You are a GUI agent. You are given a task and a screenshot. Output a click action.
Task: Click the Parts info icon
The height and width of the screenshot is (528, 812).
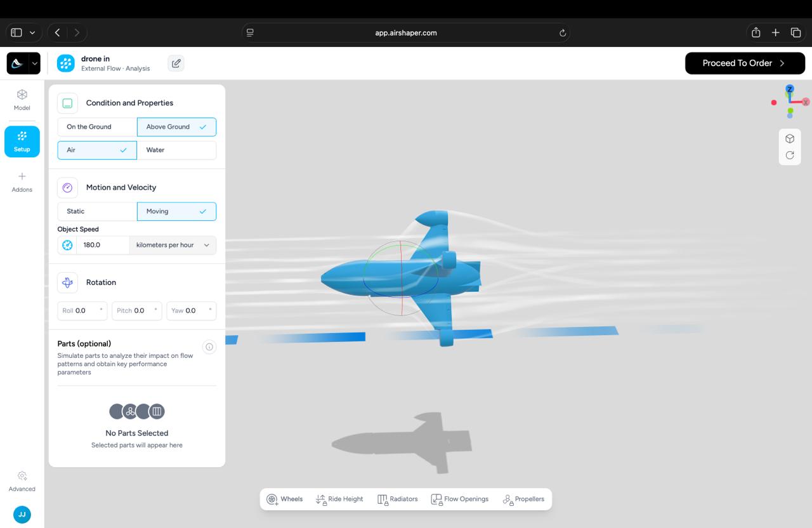(x=209, y=346)
